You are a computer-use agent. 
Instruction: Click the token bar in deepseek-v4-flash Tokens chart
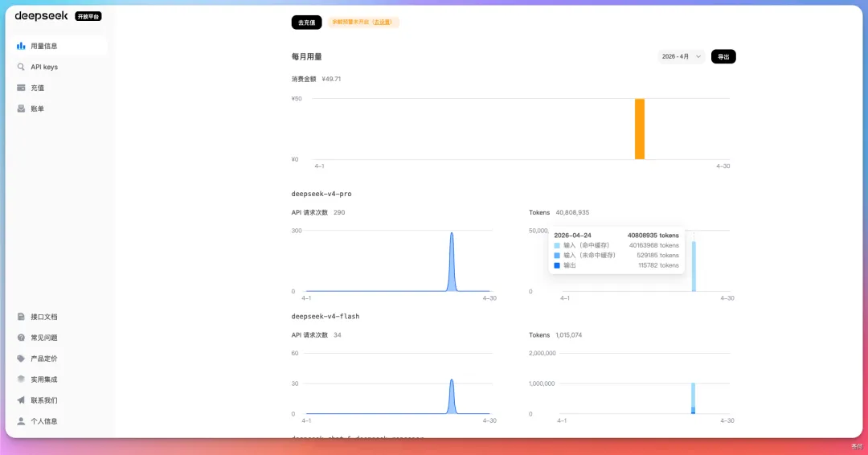(x=693, y=398)
